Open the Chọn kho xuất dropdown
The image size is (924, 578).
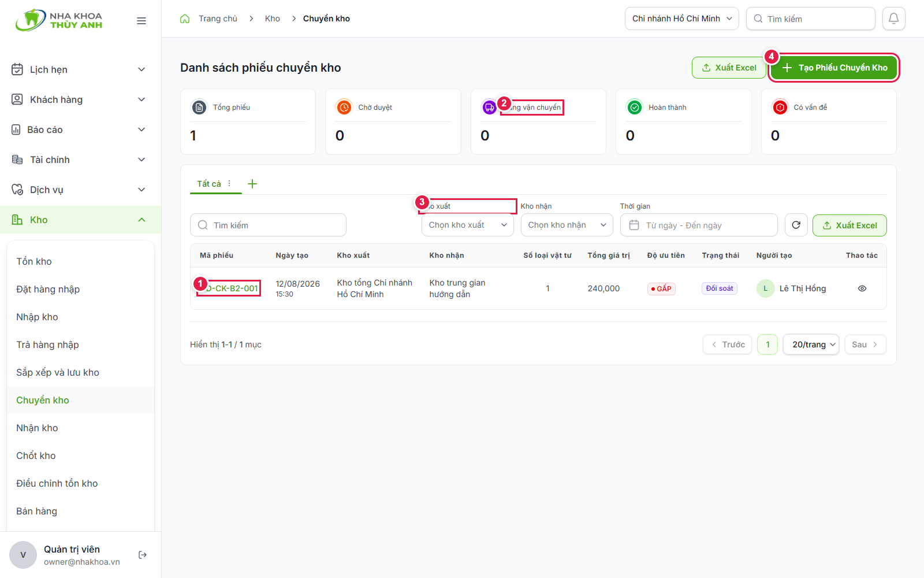pyautogui.click(x=468, y=225)
